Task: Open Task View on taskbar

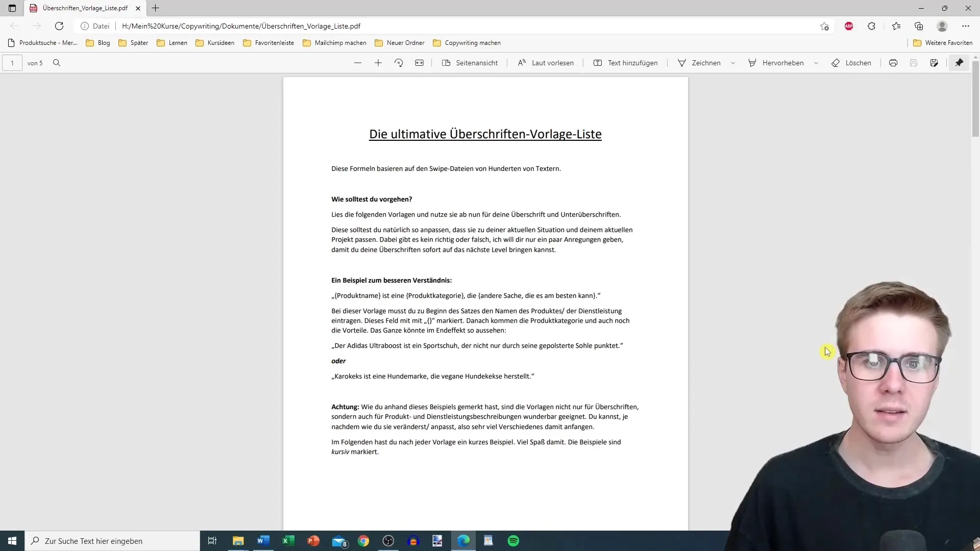Action: tap(212, 541)
